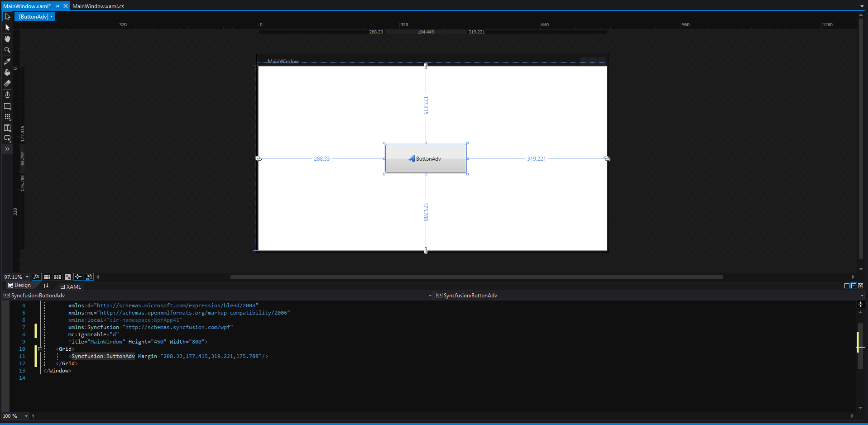The image size is (868, 425).
Task: Close the MainWindow.xaml tab
Action: [66, 6]
